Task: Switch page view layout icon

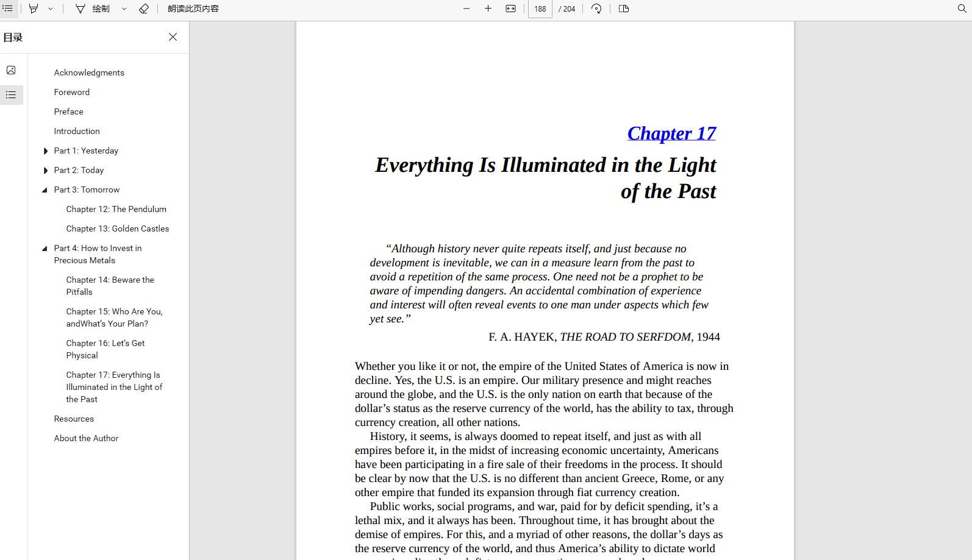Action: [x=624, y=9]
